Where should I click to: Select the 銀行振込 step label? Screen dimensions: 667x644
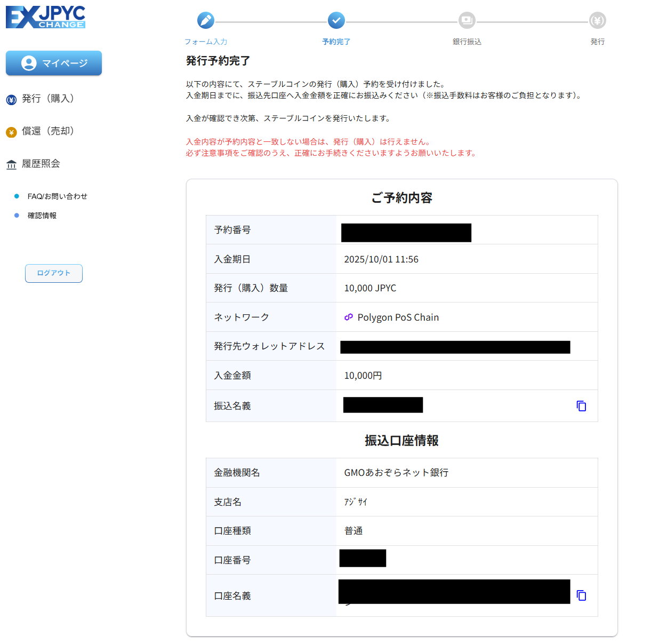pyautogui.click(x=467, y=41)
